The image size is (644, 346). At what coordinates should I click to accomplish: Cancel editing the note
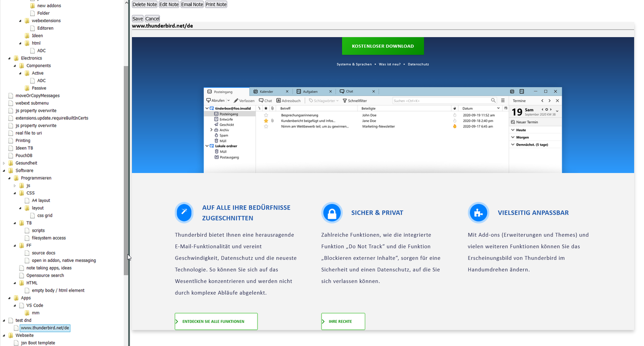pos(152,19)
